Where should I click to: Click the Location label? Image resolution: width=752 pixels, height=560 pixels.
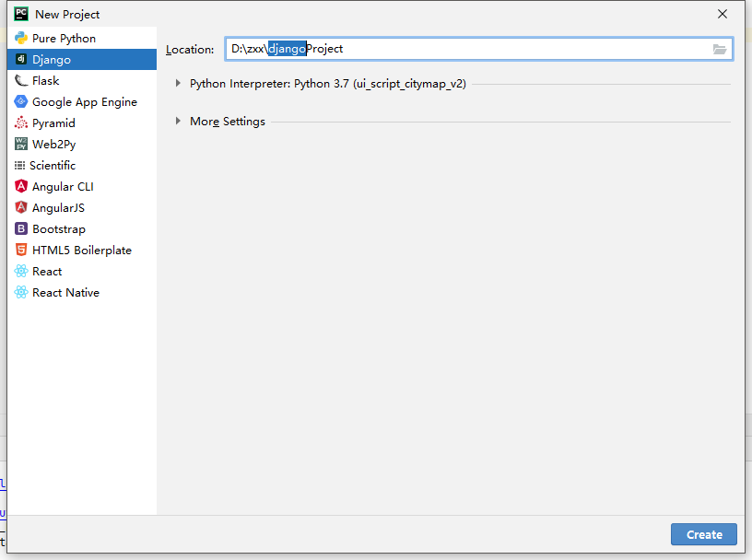point(190,50)
